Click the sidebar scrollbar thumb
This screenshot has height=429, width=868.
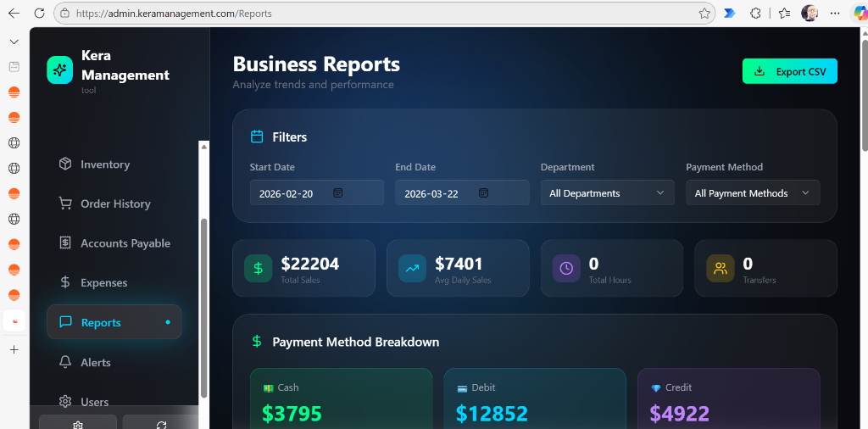[x=203, y=307]
